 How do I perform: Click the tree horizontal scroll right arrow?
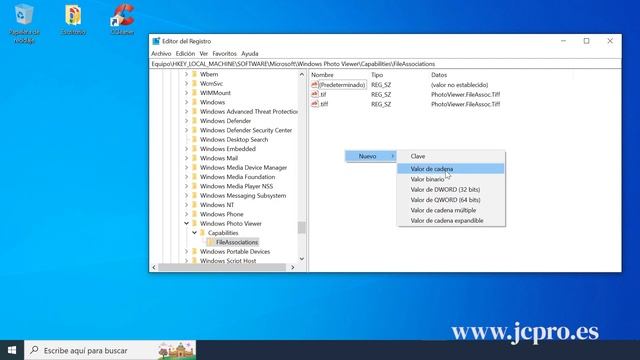[x=293, y=267]
